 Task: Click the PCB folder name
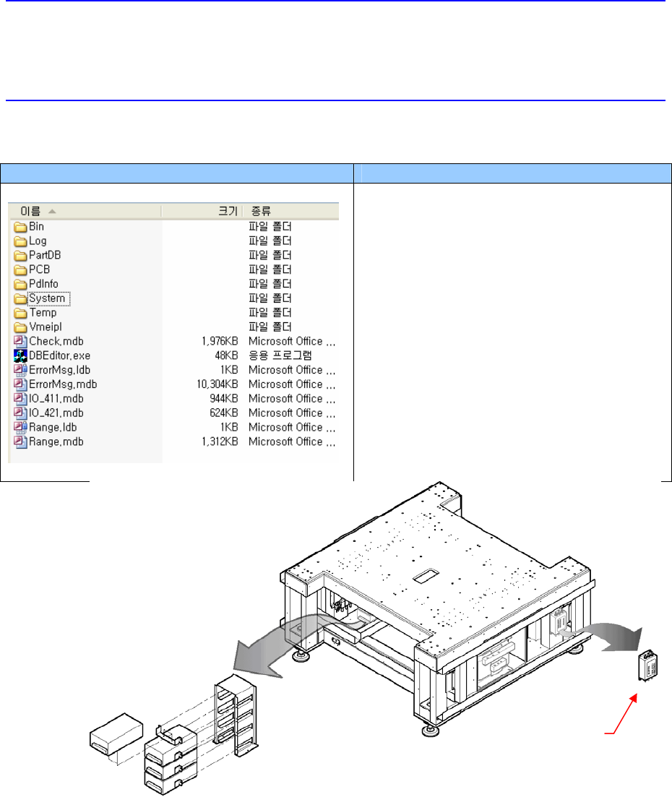click(39, 270)
